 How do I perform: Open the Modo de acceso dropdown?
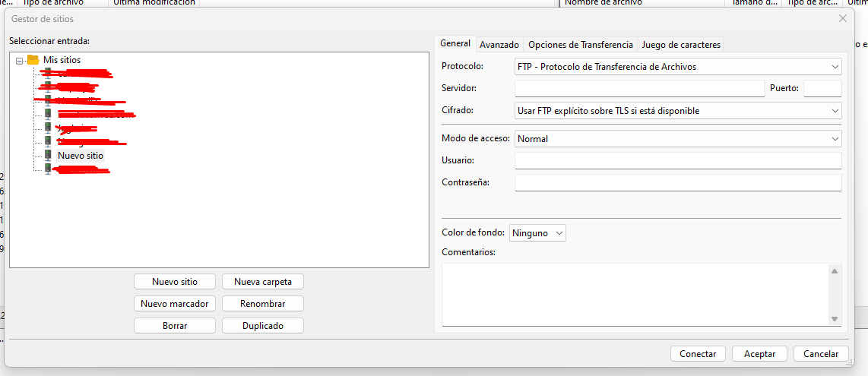point(678,139)
